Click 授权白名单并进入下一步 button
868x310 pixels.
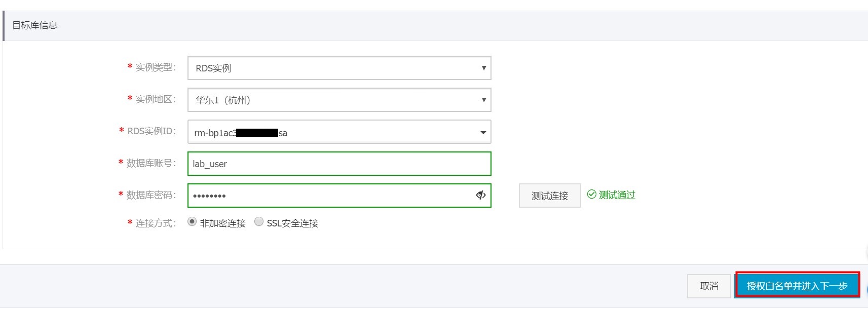[797, 286]
